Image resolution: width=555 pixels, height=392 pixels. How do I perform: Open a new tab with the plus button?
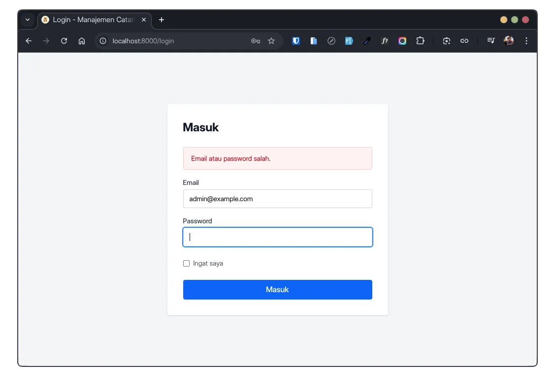(x=162, y=20)
